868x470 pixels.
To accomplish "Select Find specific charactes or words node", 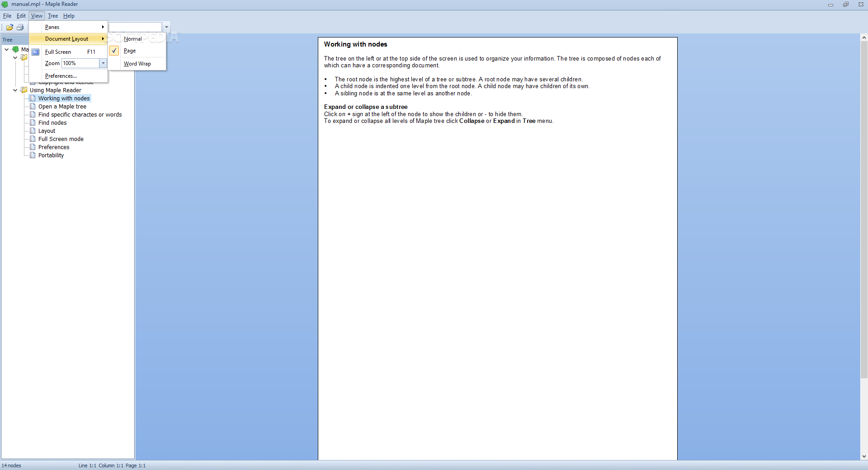I will [80, 114].
